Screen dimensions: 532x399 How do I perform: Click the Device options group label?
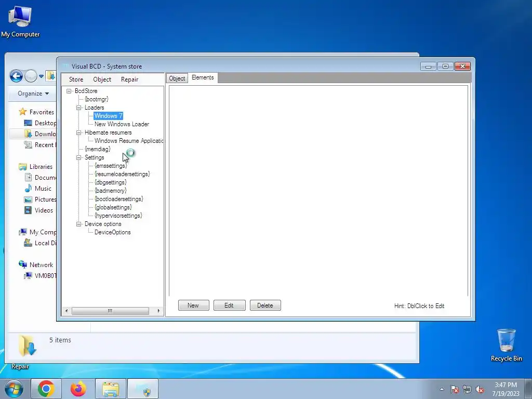tap(103, 224)
